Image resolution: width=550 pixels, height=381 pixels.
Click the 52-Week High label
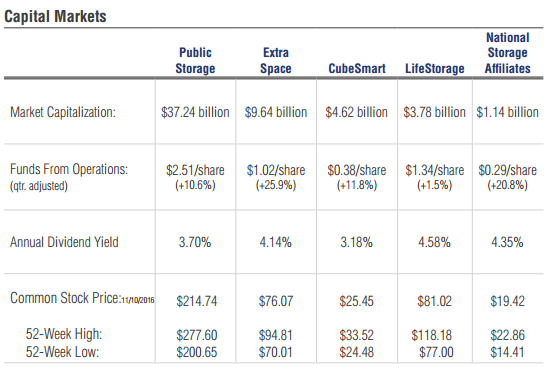click(x=64, y=334)
